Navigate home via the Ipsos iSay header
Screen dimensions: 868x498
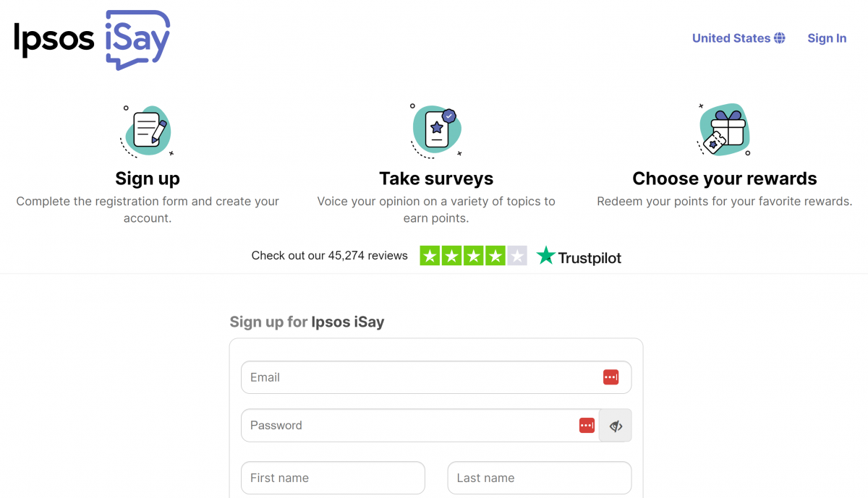coord(90,38)
